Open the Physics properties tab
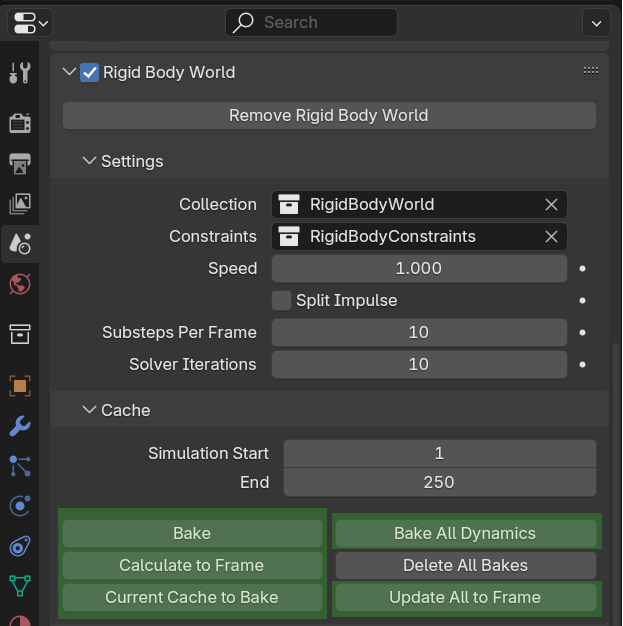This screenshot has height=626, width=623. tap(20, 506)
